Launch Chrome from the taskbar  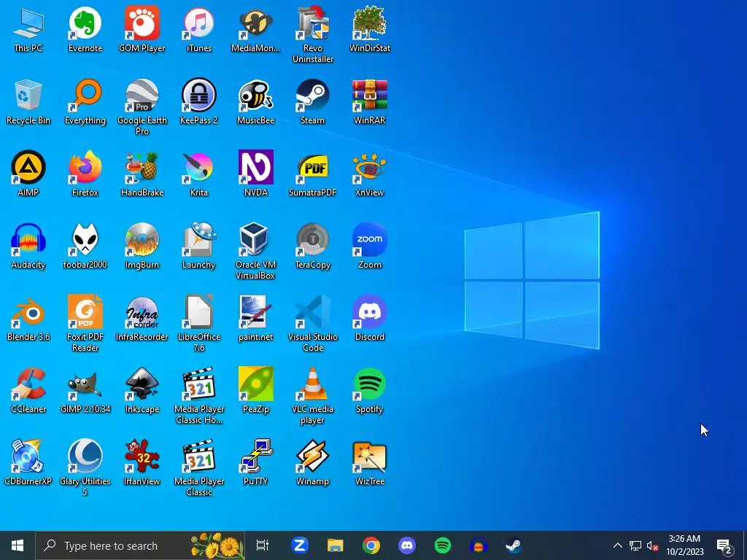(371, 545)
